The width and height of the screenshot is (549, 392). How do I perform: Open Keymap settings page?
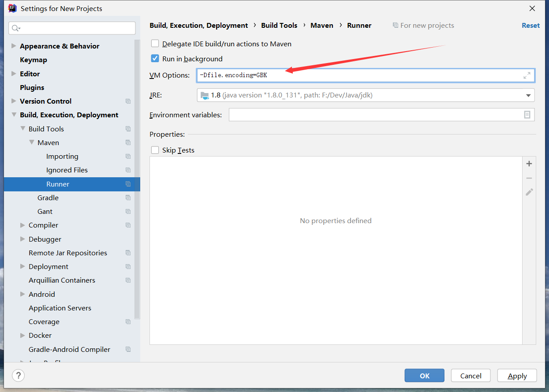34,60
